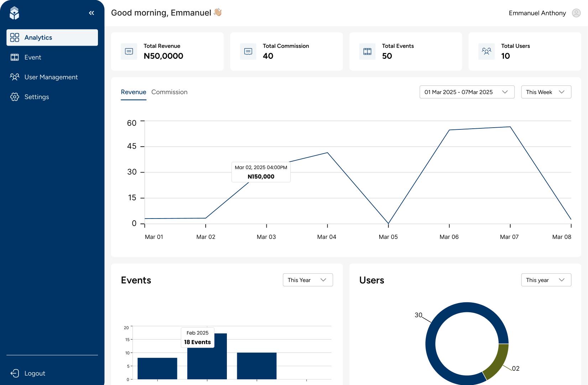Collapse the sidebar using the double-chevron icon
The width and height of the screenshot is (588, 385).
click(x=91, y=12)
